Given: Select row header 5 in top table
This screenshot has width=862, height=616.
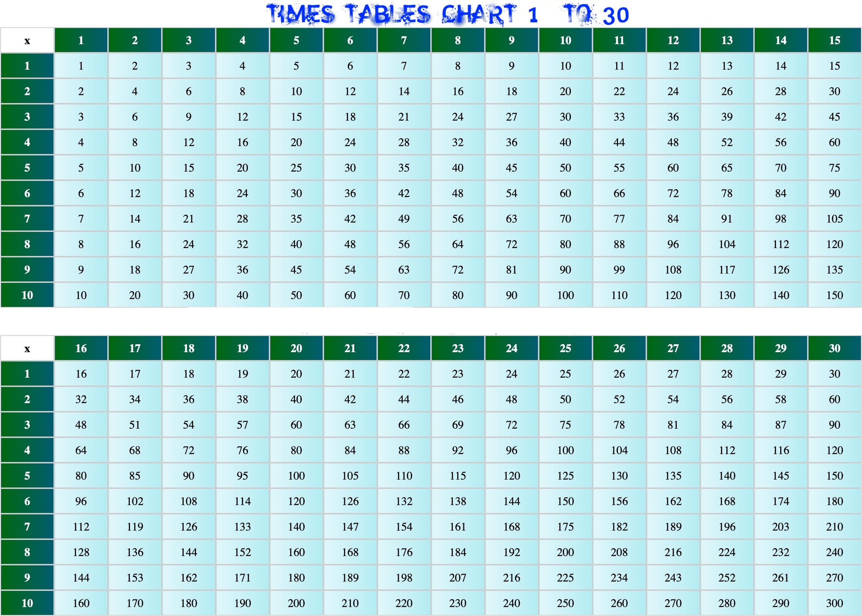Looking at the screenshot, I should coord(27,168).
